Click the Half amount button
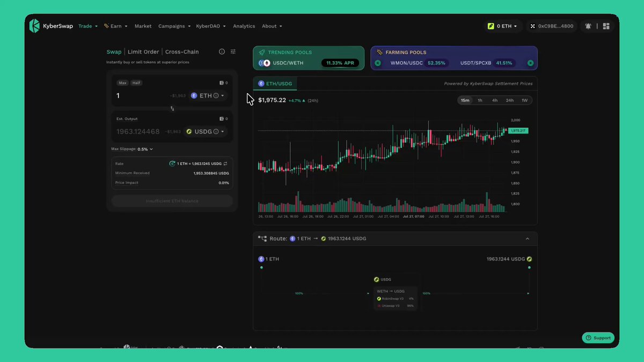Viewport: 644px width, 362px height. click(136, 83)
